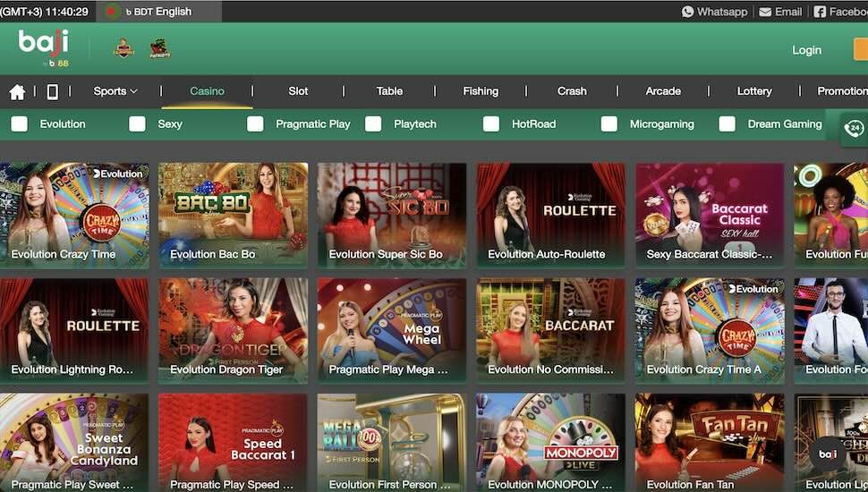Open Evolution Super Sic Bo game
This screenshot has width=868, height=492.
click(x=392, y=216)
